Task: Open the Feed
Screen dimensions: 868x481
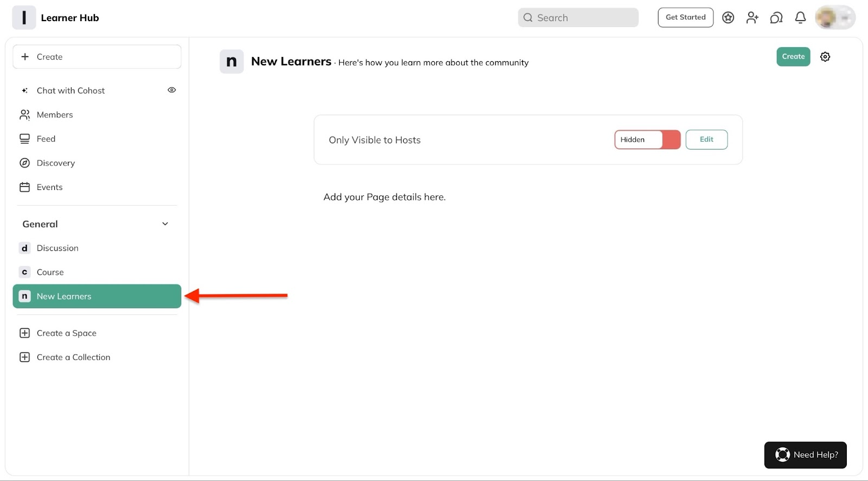Action: (97, 139)
